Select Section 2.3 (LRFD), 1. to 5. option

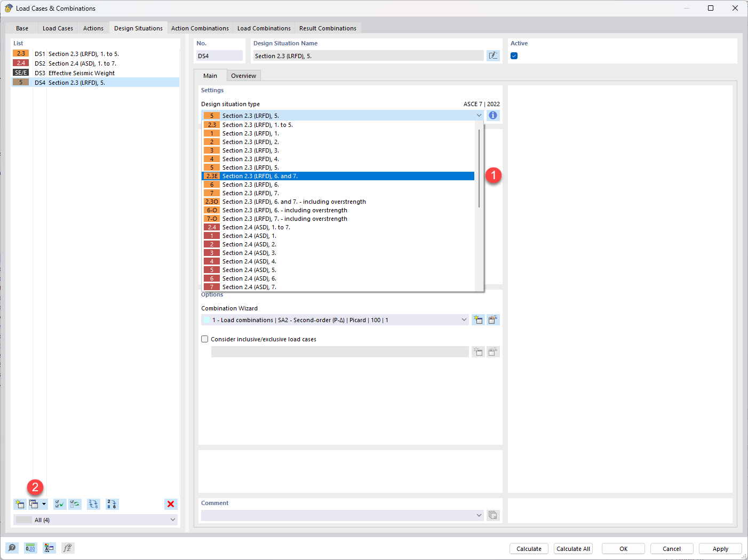pyautogui.click(x=338, y=125)
